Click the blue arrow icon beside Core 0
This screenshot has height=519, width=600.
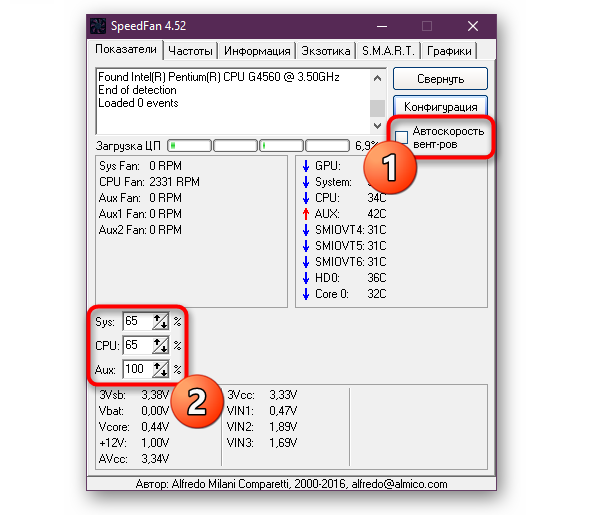coord(306,295)
